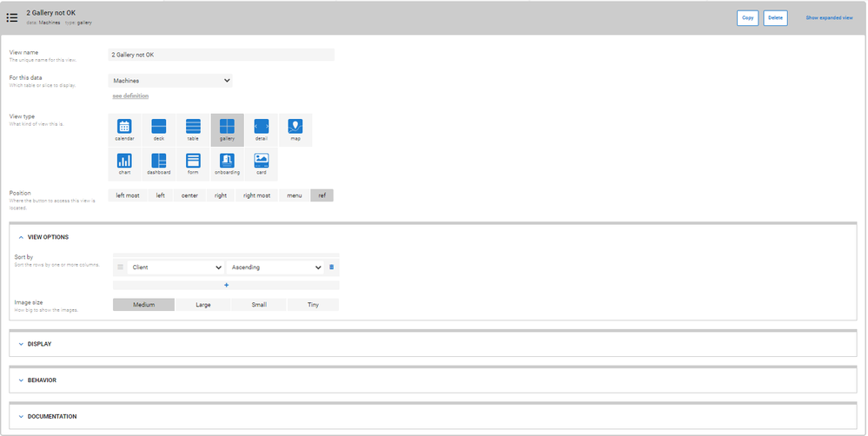Select the chart view type

124,164
